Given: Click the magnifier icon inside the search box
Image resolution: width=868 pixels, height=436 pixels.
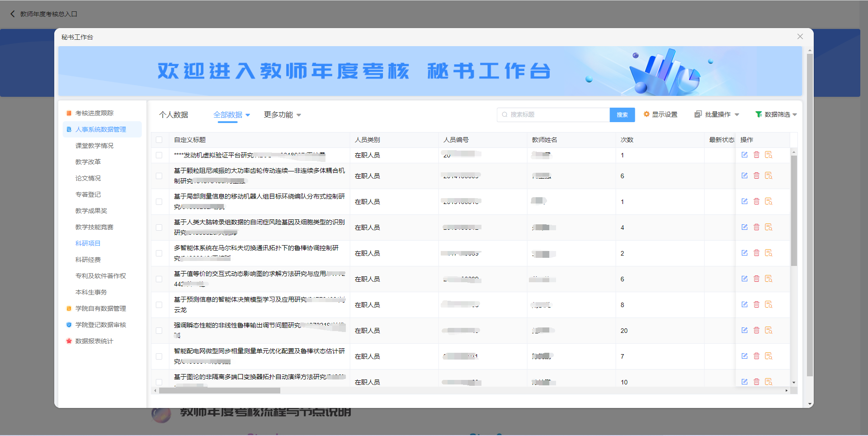Looking at the screenshot, I should click(504, 114).
